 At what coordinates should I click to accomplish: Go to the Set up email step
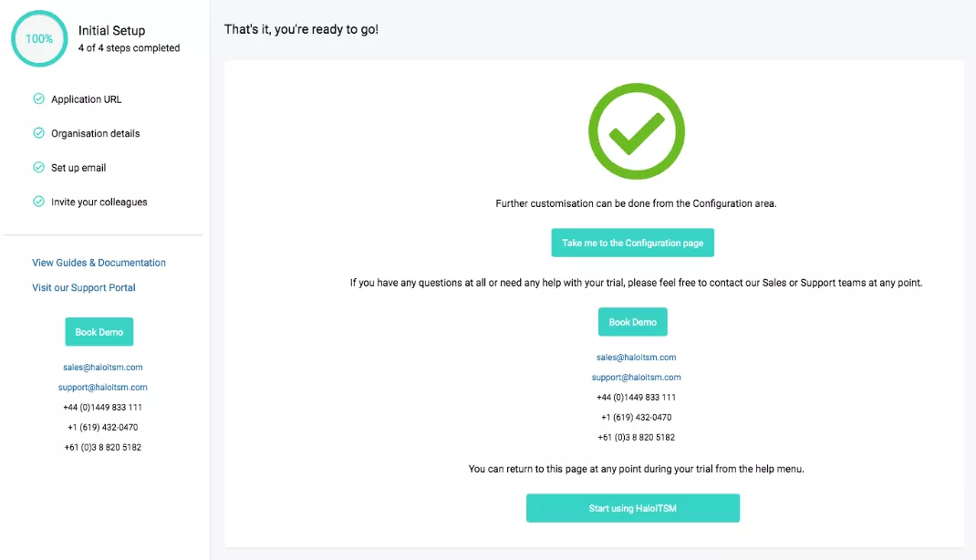[x=78, y=168]
